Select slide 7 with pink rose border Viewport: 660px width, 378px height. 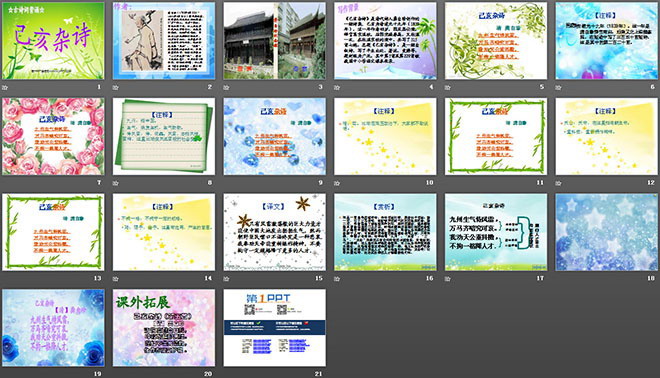(x=53, y=136)
